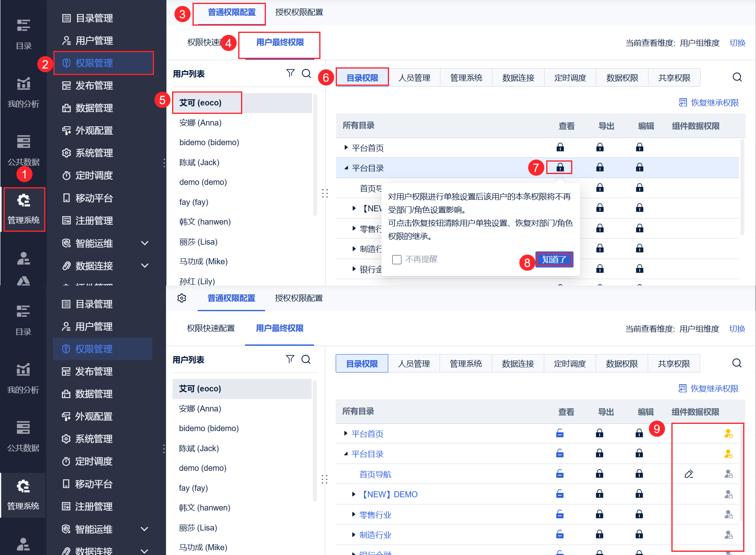Switch to lower 权限快速配置 tab
The width and height of the screenshot is (756, 555).
click(211, 328)
